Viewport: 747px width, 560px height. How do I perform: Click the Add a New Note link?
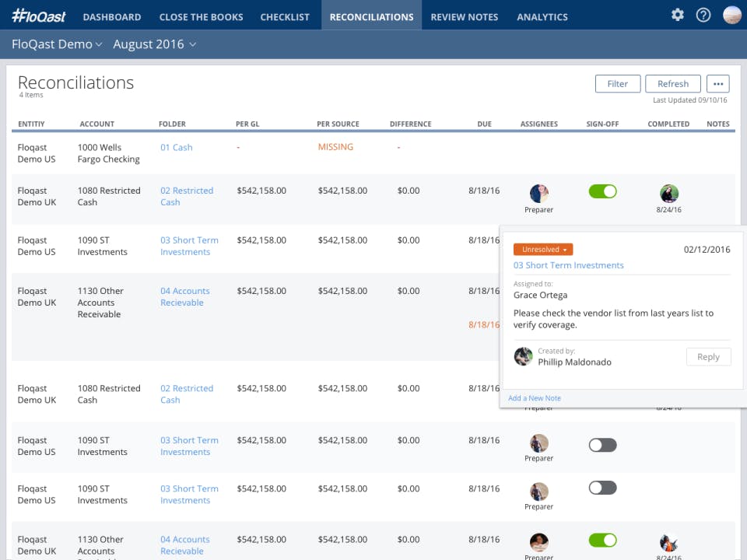tap(534, 397)
